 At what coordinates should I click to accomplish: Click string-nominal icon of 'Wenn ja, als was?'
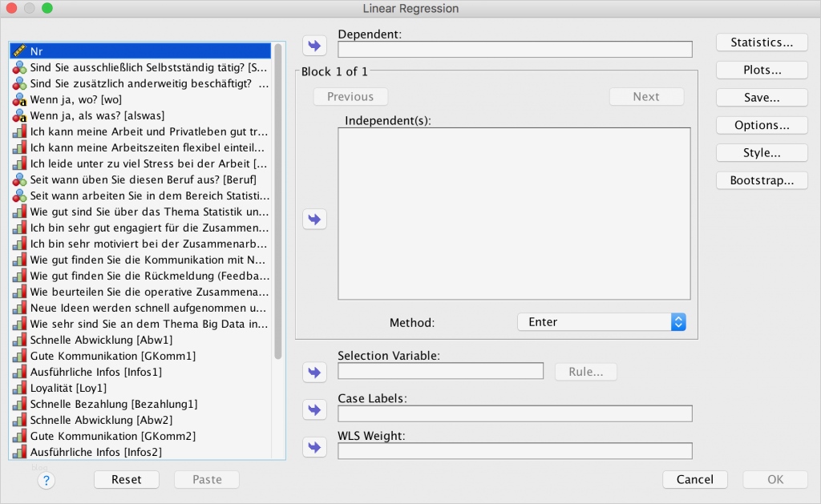point(19,115)
